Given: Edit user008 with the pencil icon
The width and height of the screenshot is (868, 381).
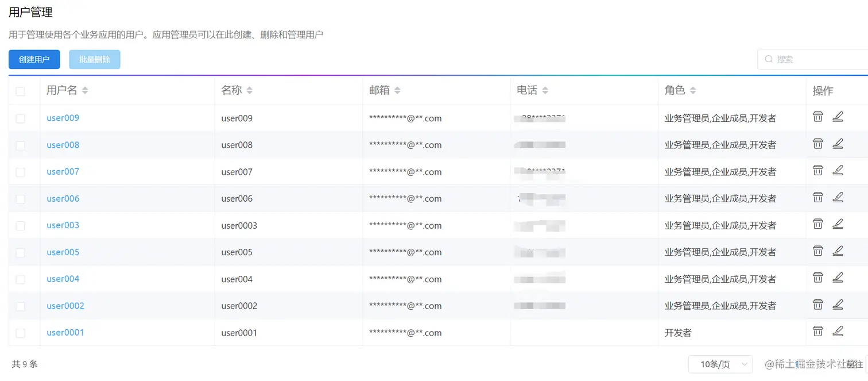Looking at the screenshot, I should (838, 144).
